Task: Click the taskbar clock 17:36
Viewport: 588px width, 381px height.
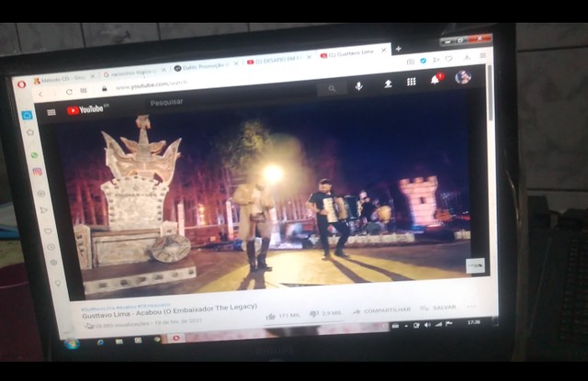Action: point(474,322)
